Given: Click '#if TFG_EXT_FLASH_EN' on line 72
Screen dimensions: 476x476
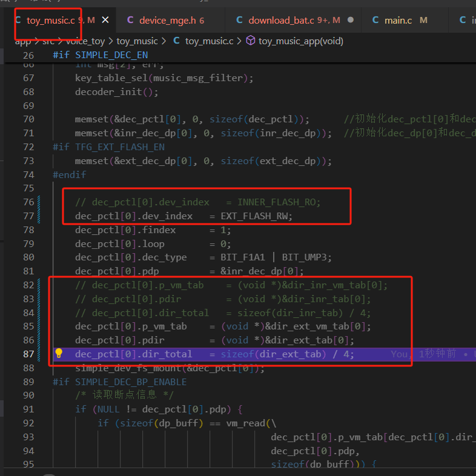Looking at the screenshot, I should [x=108, y=147].
